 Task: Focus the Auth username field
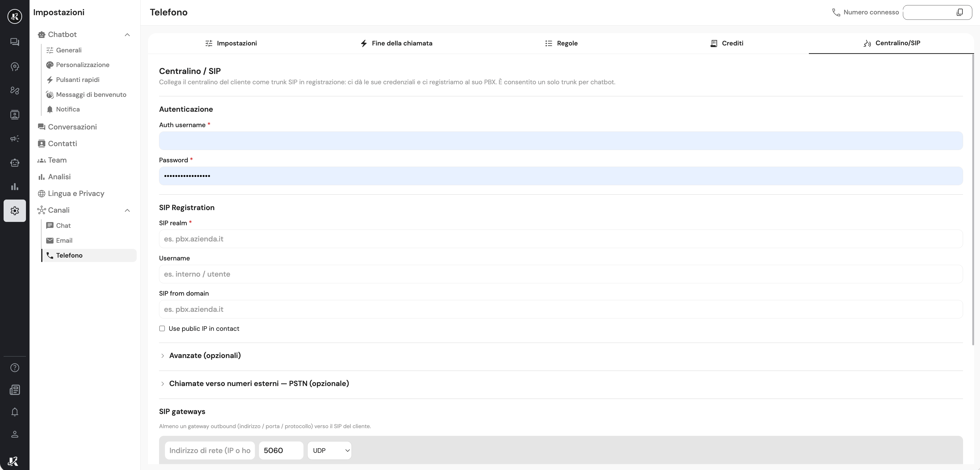coord(561,141)
